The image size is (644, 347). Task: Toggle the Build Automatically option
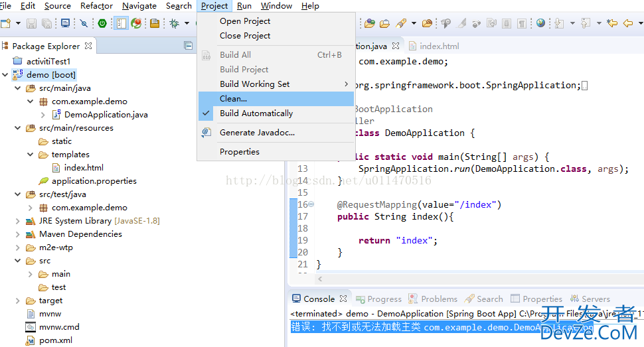pos(276,113)
